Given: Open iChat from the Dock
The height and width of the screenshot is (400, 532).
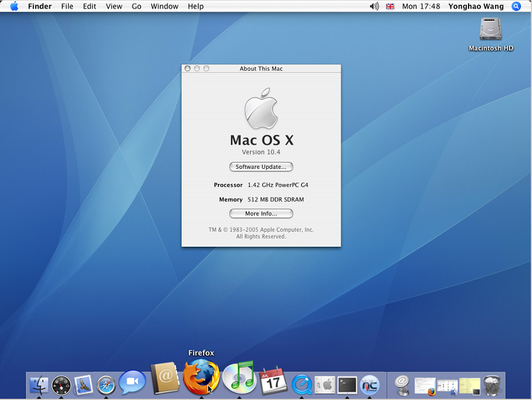Looking at the screenshot, I should tap(133, 382).
